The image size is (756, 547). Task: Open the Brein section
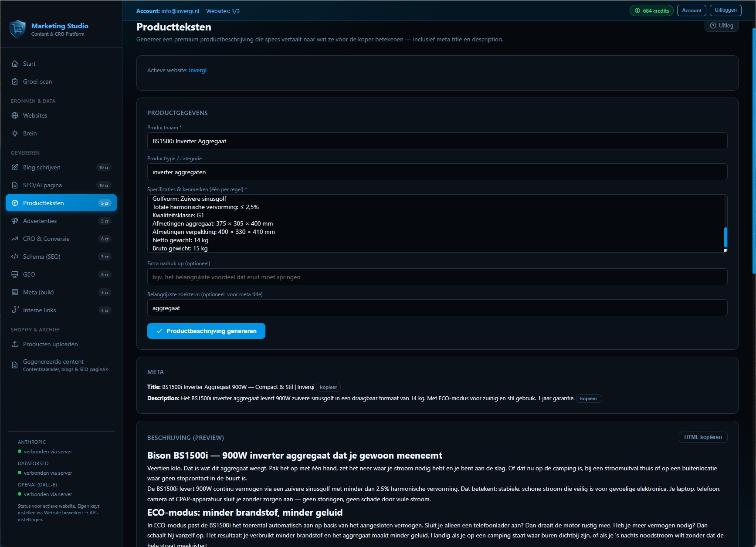tap(61, 133)
